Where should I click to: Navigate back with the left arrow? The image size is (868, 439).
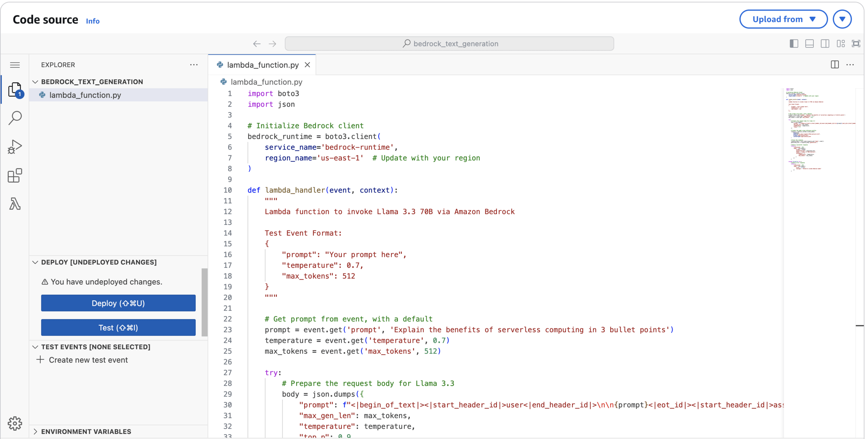tap(257, 44)
